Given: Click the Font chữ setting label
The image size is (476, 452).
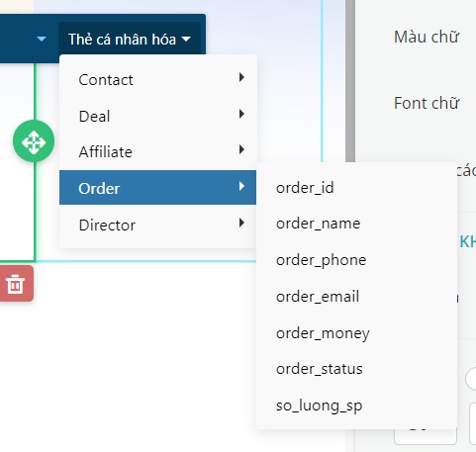Looking at the screenshot, I should (427, 103).
